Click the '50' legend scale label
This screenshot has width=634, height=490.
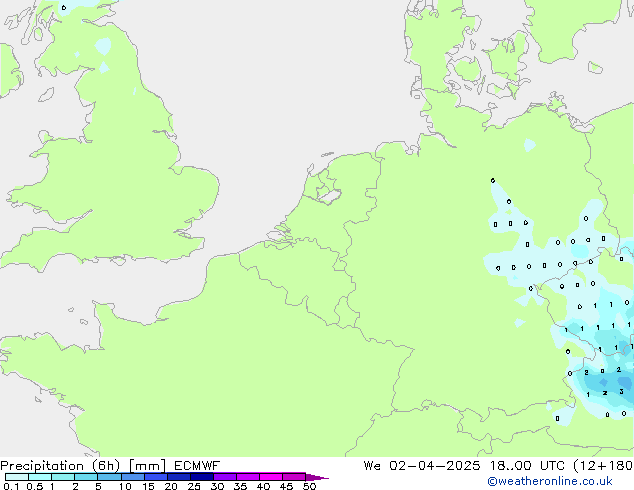pos(309,486)
